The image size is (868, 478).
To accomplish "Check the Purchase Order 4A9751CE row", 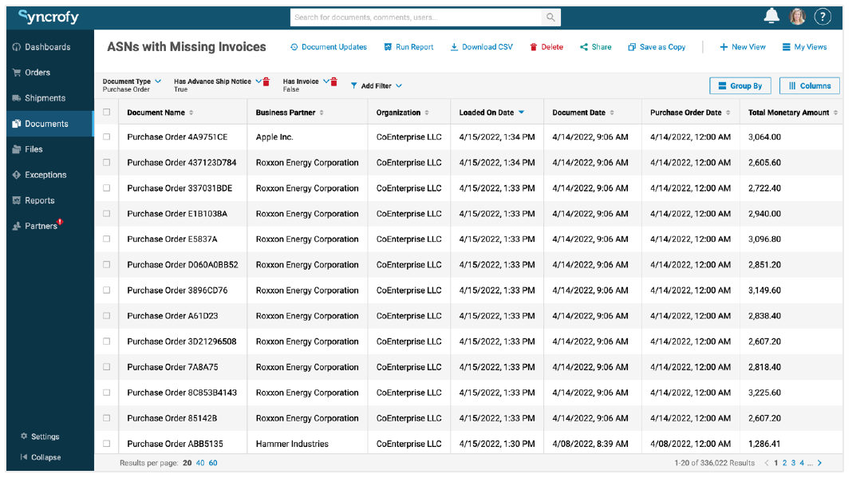I will tap(107, 136).
